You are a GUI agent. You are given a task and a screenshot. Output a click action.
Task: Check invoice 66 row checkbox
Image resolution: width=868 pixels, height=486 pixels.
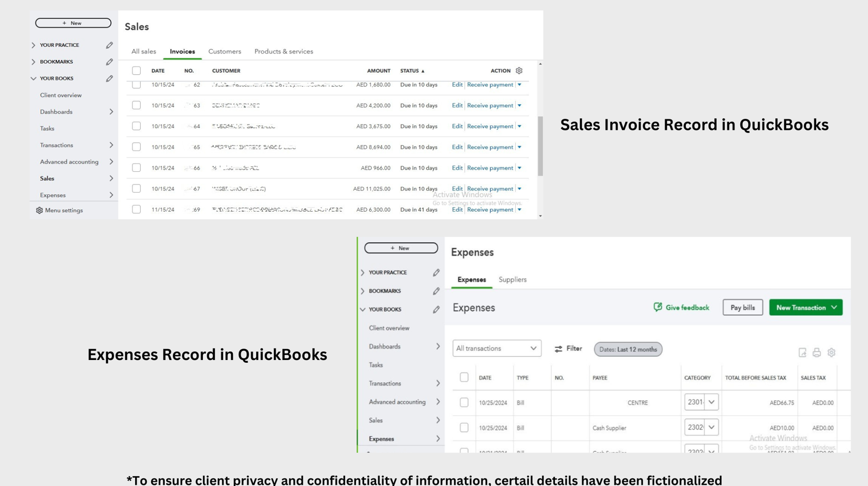click(136, 167)
